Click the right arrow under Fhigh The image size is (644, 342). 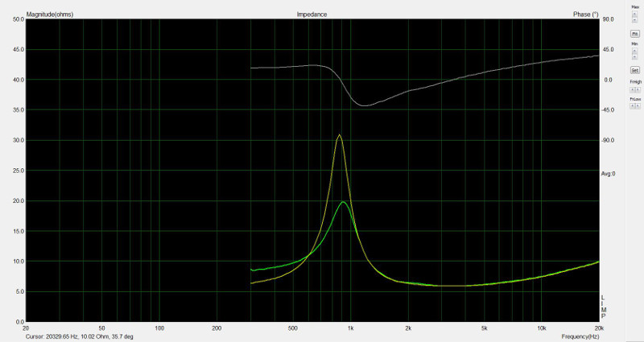pos(638,89)
